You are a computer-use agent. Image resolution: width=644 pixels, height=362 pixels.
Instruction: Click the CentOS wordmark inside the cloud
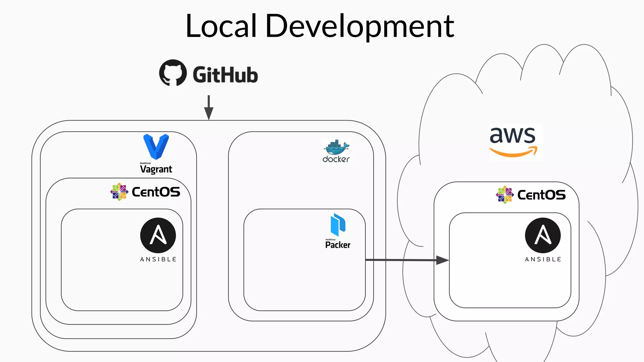click(x=541, y=195)
